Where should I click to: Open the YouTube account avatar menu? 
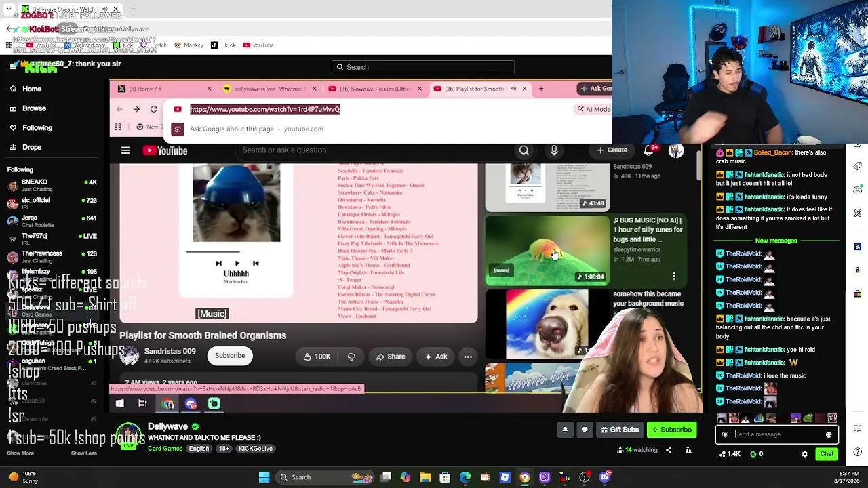(676, 150)
